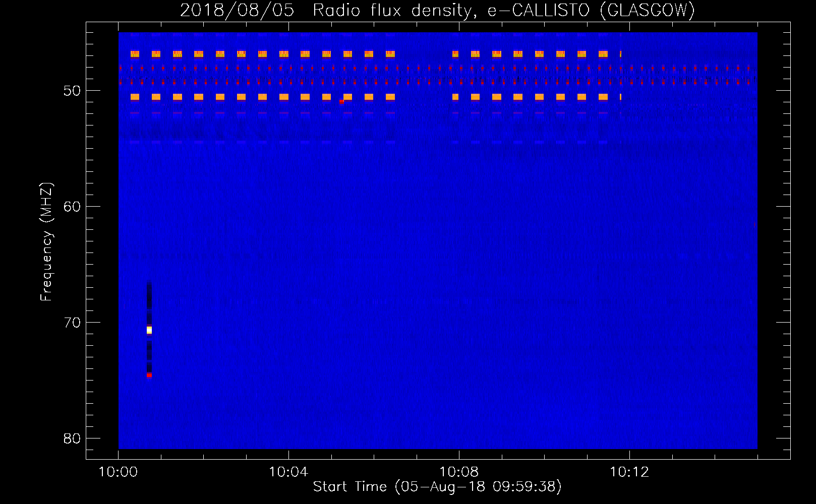The height and width of the screenshot is (504, 816).
Task: Click the plot title '2018/08/05 Radio flux density, e-CALLISTO (GLASGOW)'
Action: point(437,10)
